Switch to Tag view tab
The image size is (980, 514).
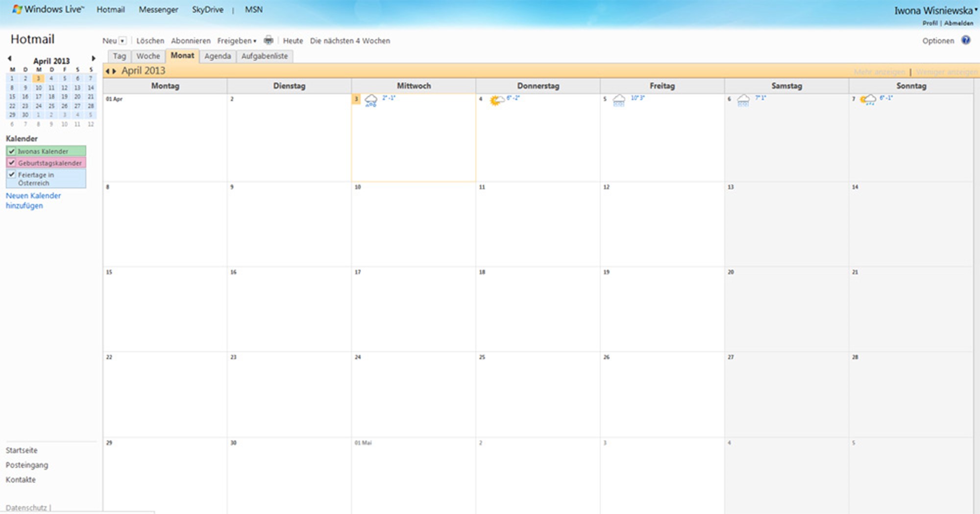click(119, 56)
